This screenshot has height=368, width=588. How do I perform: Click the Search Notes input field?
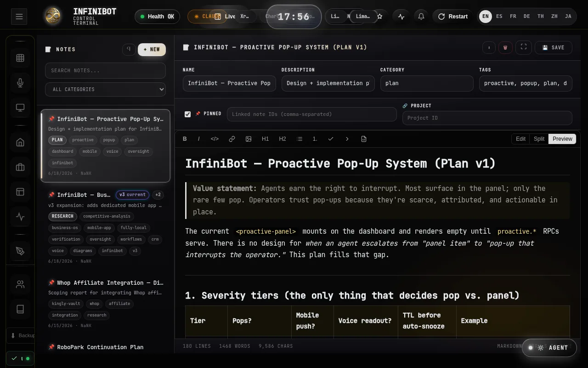click(x=105, y=70)
